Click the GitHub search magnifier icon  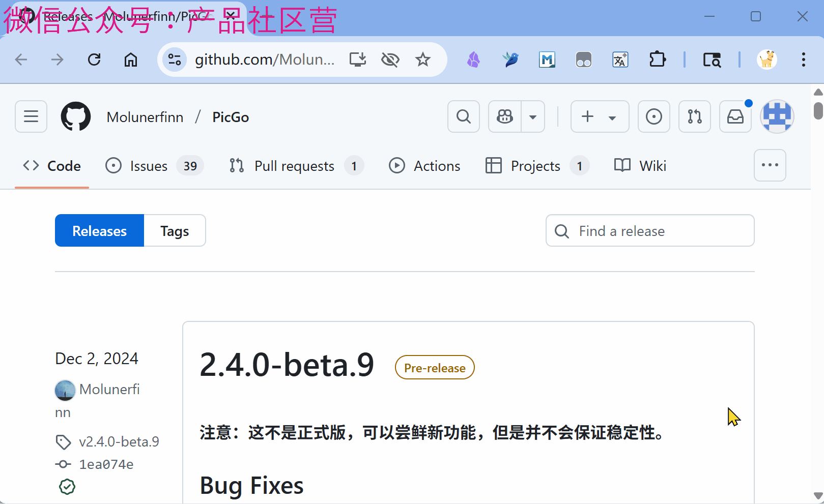(463, 117)
